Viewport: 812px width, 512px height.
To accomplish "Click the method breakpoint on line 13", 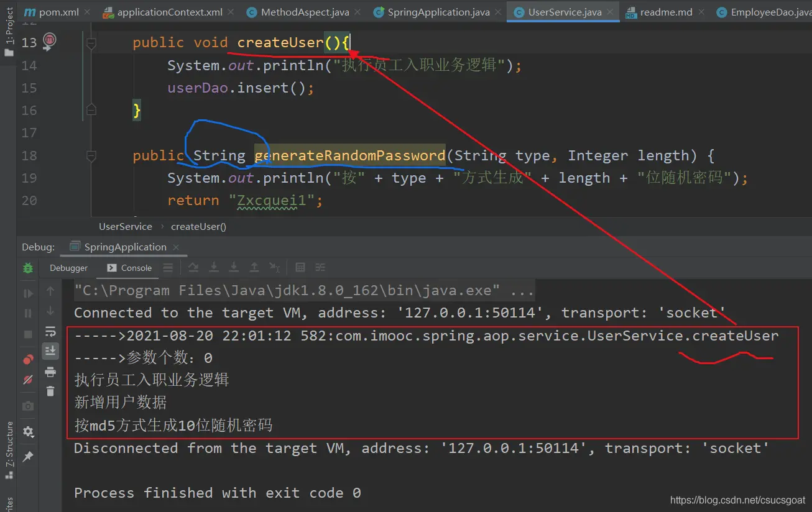I will (x=50, y=41).
